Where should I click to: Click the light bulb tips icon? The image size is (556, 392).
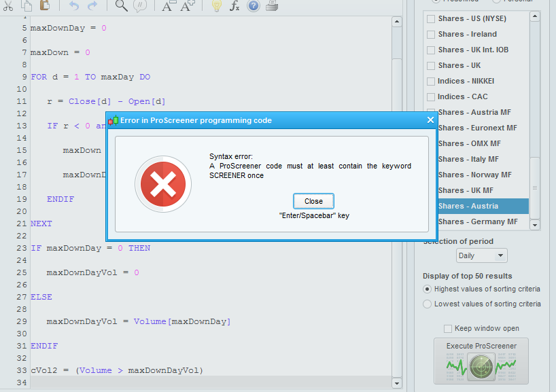216,5
